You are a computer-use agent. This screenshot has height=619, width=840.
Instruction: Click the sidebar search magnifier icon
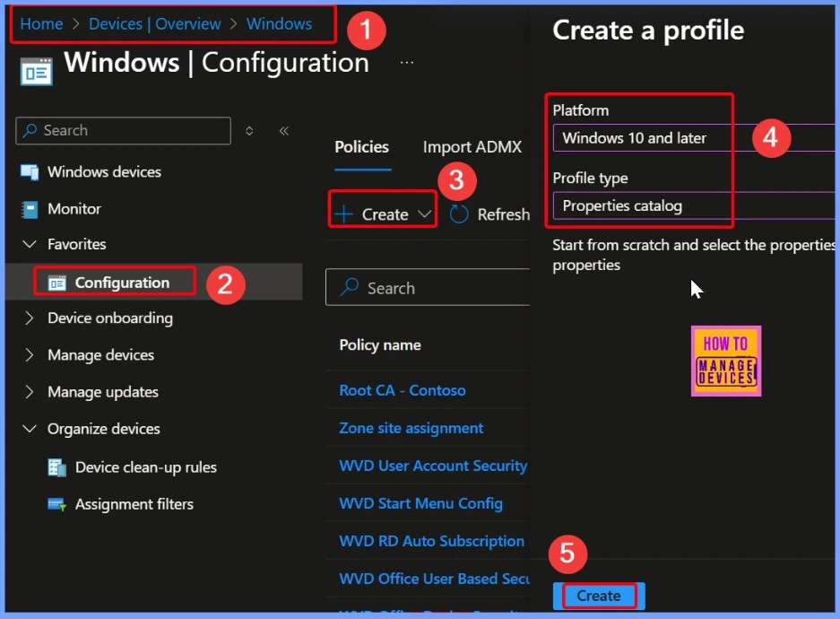[x=30, y=130]
